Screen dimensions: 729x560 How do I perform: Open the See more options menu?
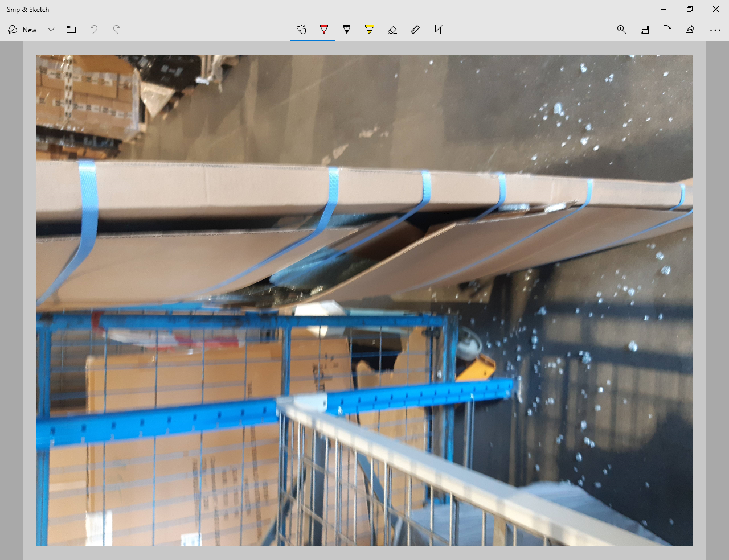(715, 30)
